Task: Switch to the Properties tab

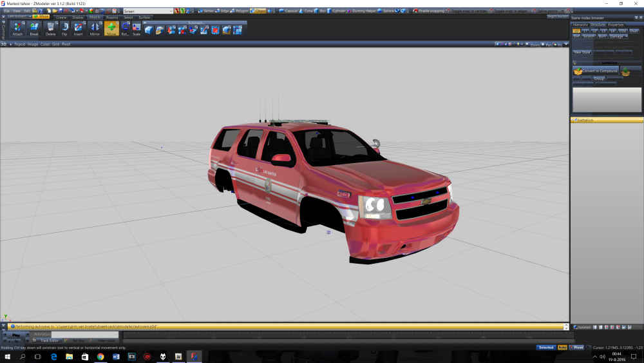Action: [x=616, y=25]
